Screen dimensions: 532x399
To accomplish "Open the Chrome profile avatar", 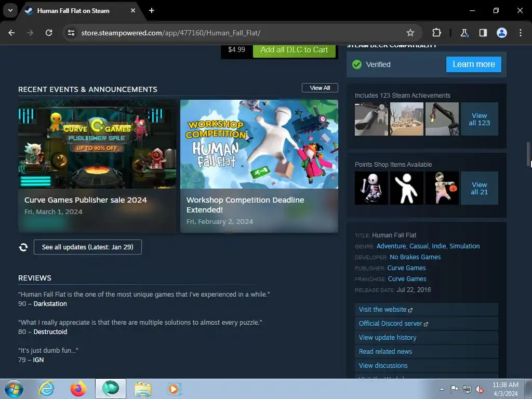I will point(502,33).
